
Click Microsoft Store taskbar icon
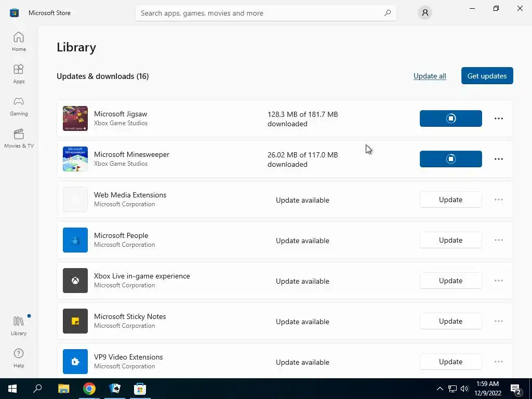(x=140, y=389)
